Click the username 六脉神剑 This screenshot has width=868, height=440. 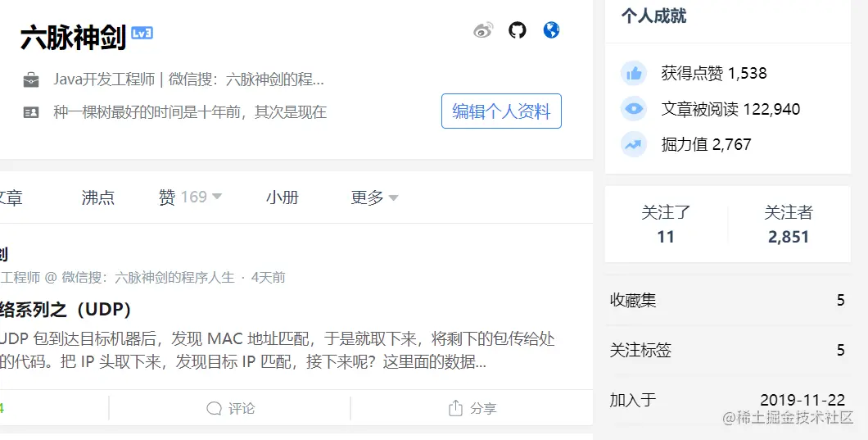(74, 38)
